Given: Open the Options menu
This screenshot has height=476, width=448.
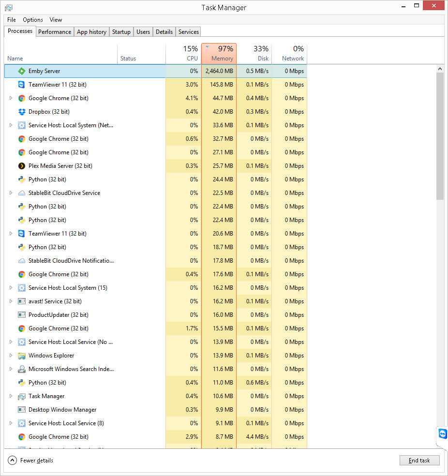Looking at the screenshot, I should coord(32,20).
